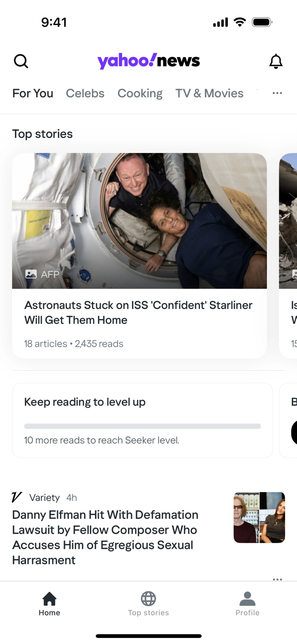Open the Top stories globe icon

pyautogui.click(x=148, y=599)
